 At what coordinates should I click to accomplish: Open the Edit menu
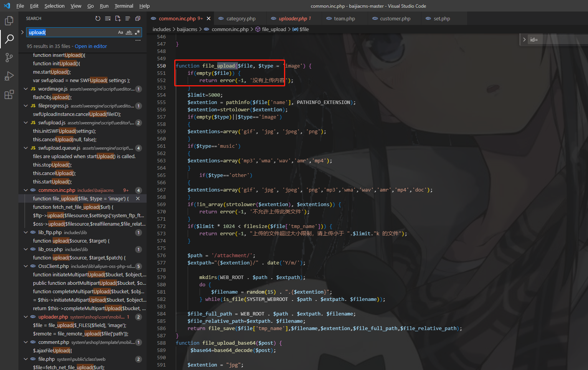point(34,6)
